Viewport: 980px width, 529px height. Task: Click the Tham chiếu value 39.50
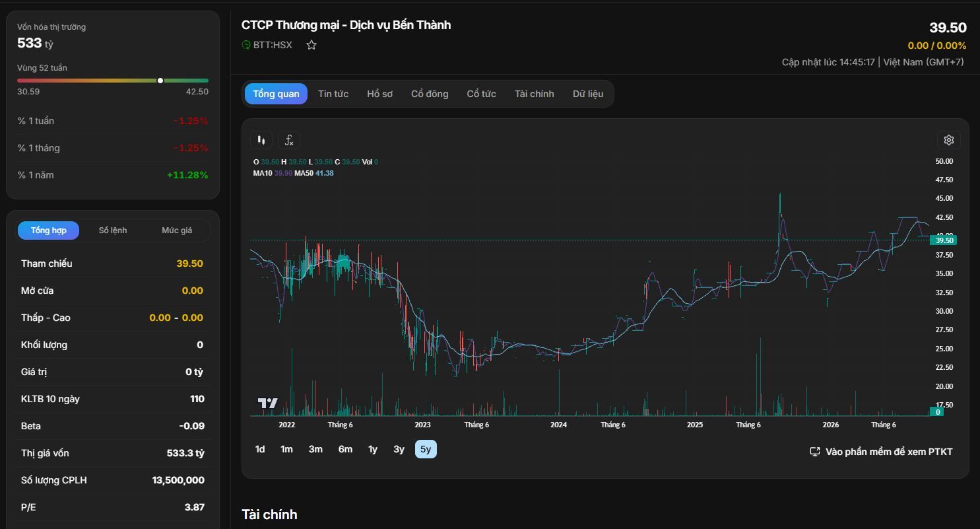[x=189, y=264]
